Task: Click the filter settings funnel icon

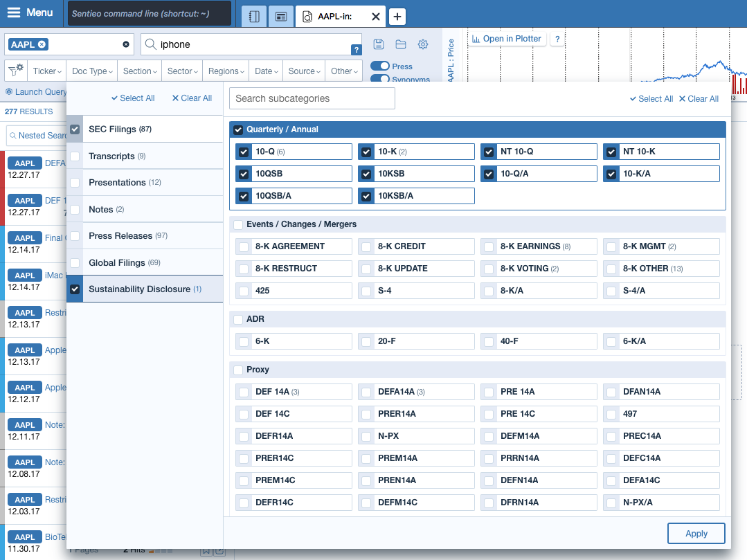Action: tap(16, 71)
